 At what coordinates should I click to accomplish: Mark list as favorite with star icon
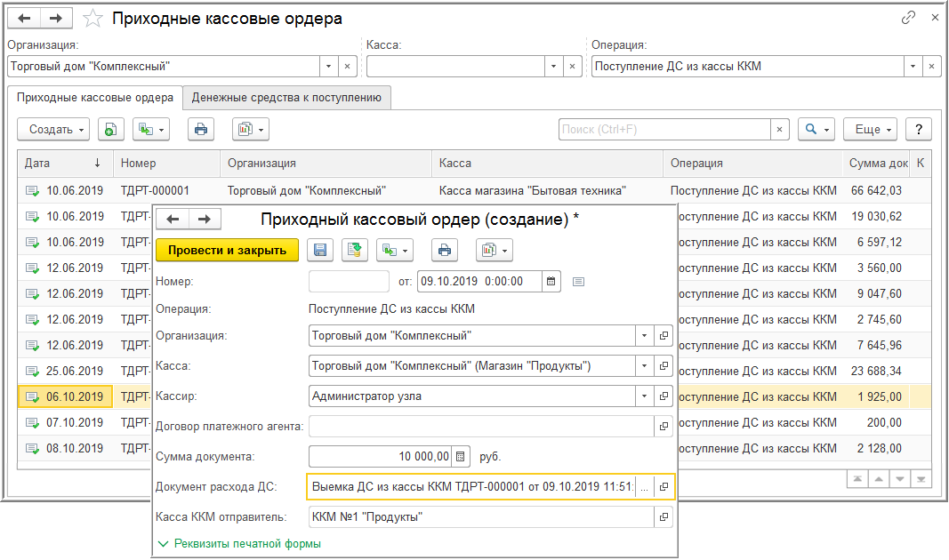point(92,19)
